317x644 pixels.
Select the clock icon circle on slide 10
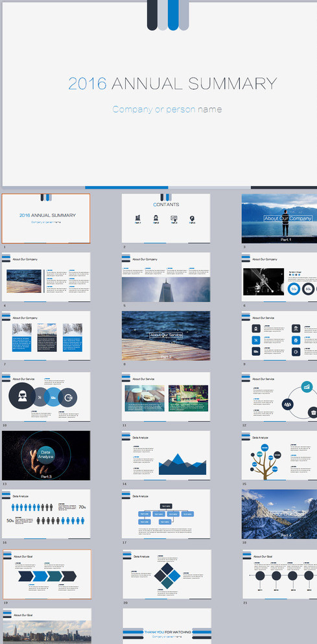[x=68, y=397]
